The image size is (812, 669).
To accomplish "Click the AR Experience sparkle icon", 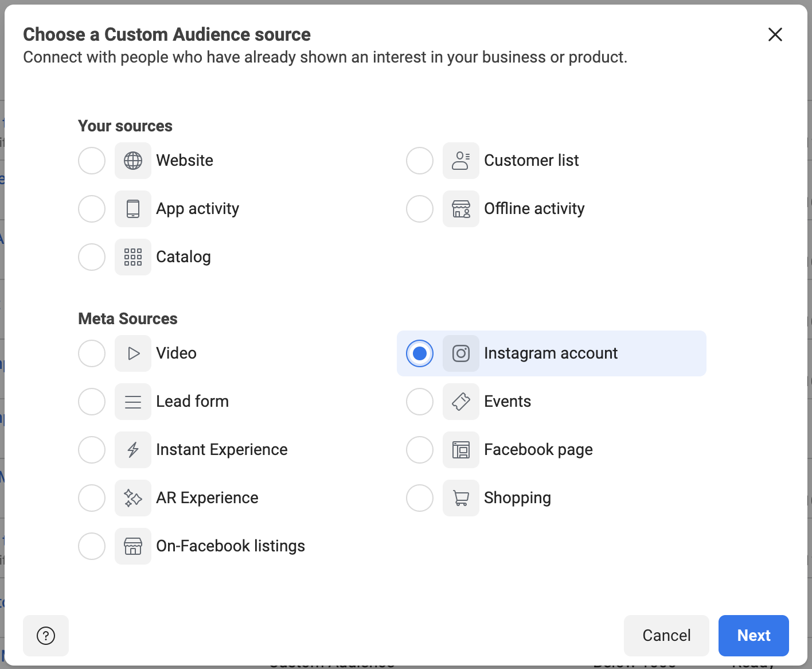I will pyautogui.click(x=133, y=498).
